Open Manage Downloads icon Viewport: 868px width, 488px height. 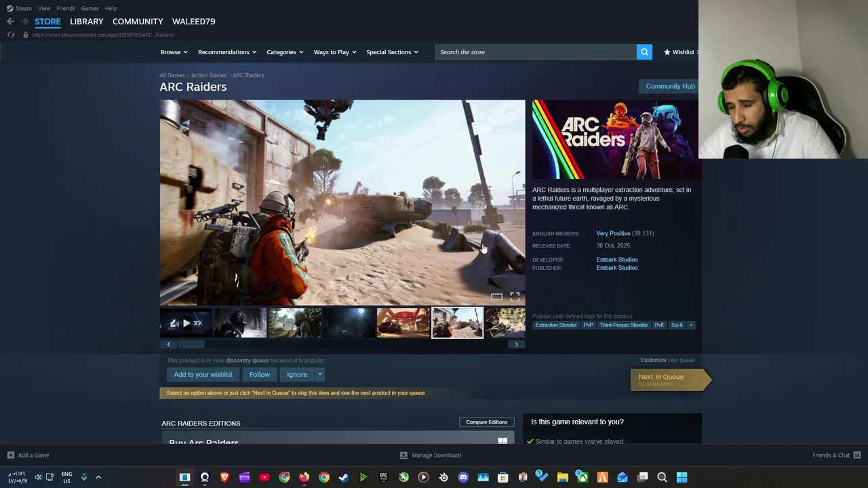403,455
